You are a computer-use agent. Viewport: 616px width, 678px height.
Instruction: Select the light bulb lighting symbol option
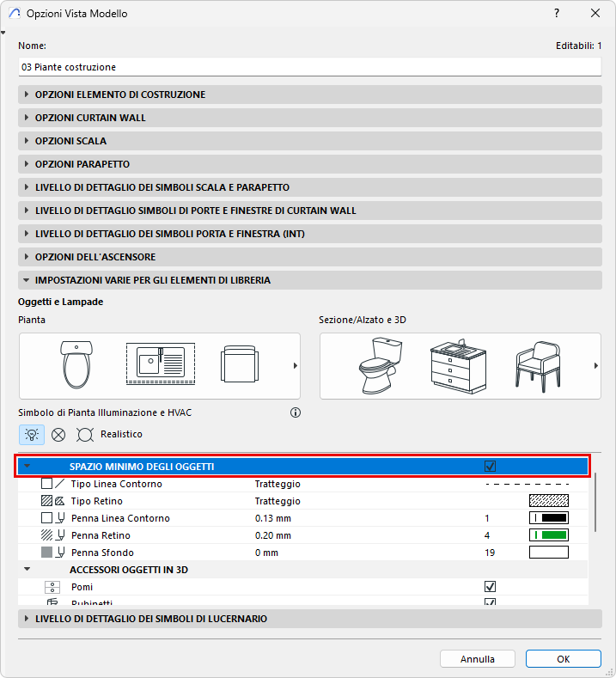(32, 434)
